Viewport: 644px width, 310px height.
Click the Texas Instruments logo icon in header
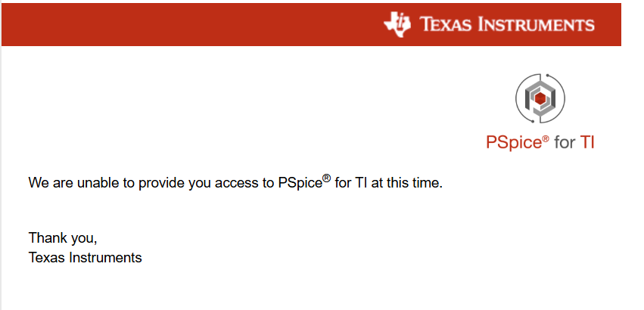[x=397, y=23]
